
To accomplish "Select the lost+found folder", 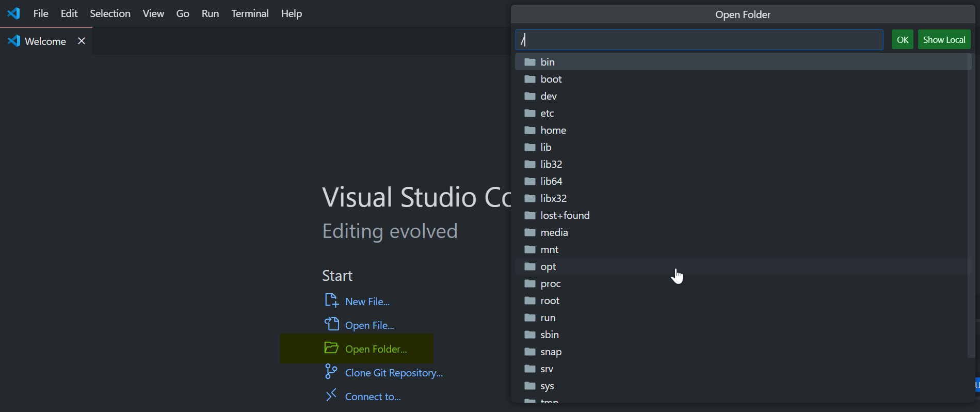I will click(x=743, y=215).
